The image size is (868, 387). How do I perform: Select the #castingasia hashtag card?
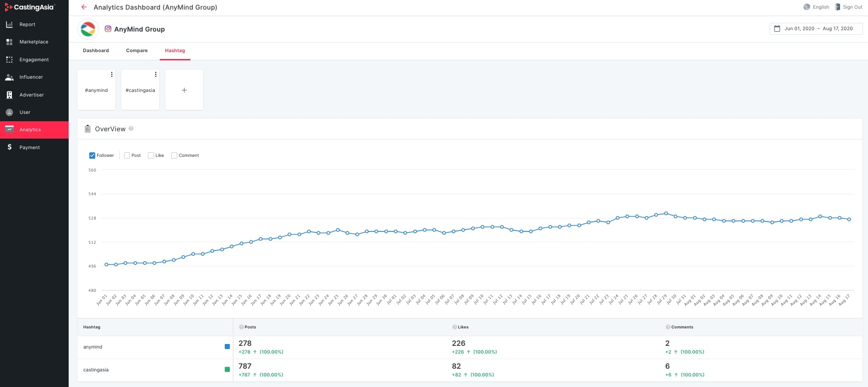(140, 90)
